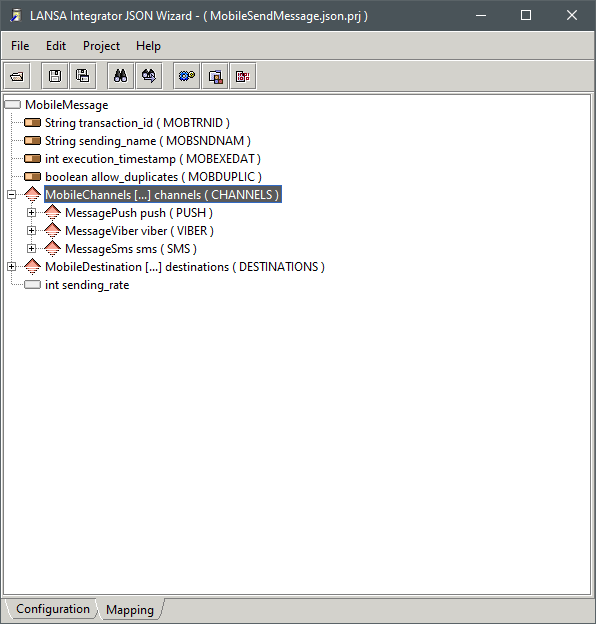Maximize the JSON Wizard window
This screenshot has height=624, width=596.
pyautogui.click(x=526, y=16)
